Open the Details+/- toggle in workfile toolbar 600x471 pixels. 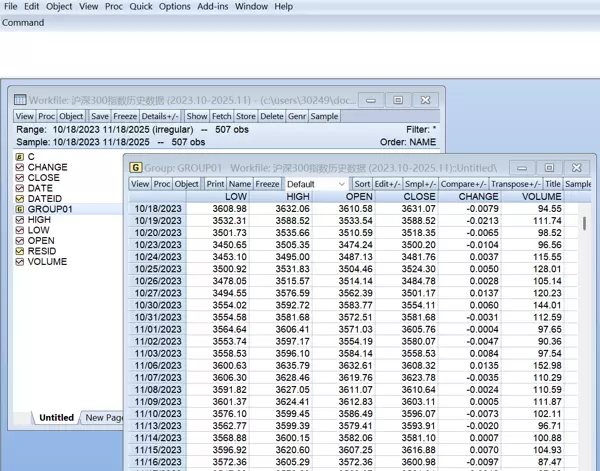pyautogui.click(x=160, y=116)
